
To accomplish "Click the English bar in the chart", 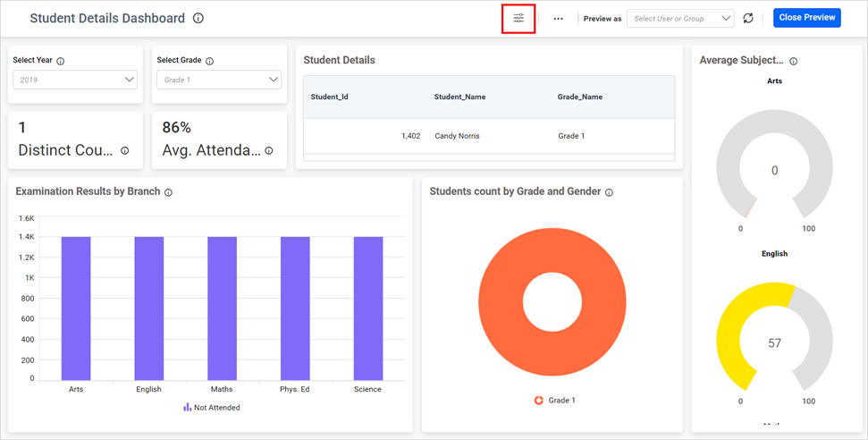I will tap(149, 309).
